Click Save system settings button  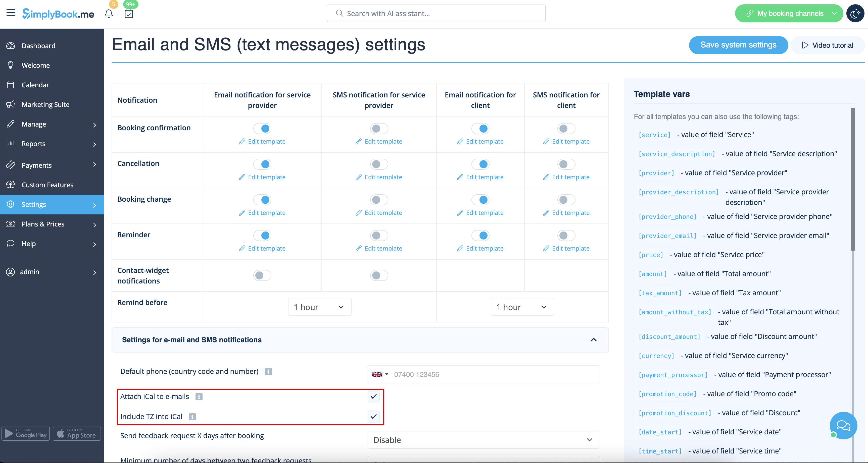[738, 45]
